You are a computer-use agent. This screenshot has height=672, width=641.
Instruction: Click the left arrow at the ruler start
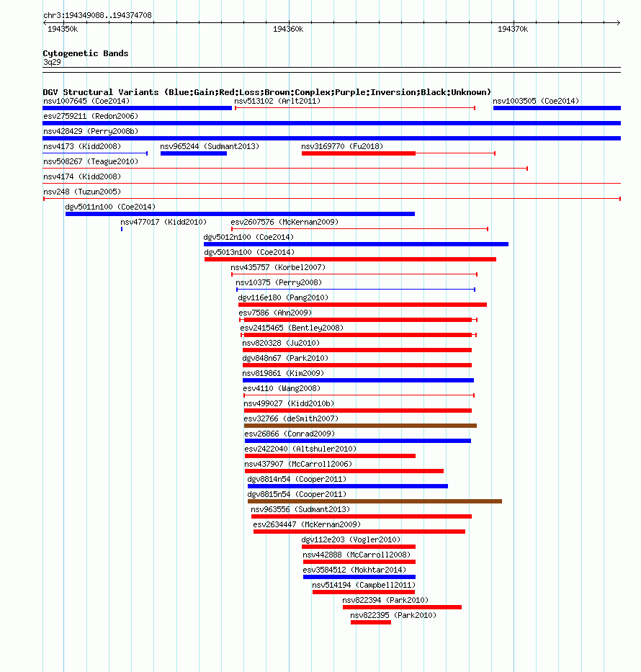(x=45, y=22)
